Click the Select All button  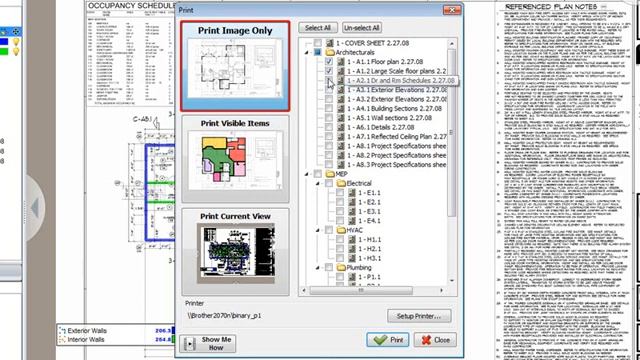[318, 28]
